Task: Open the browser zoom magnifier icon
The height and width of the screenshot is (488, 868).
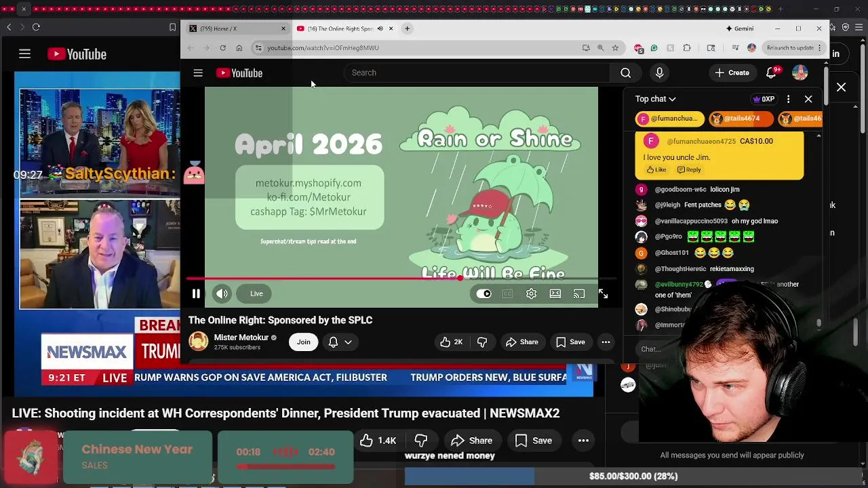Action: [x=600, y=48]
